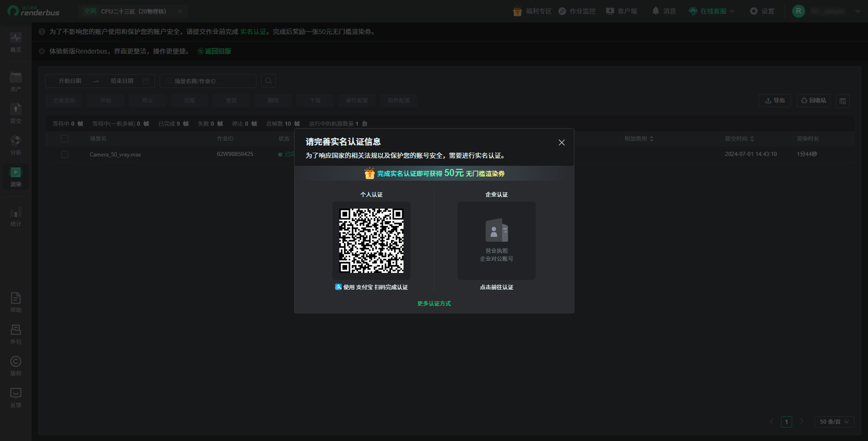The image size is (868, 441).
Task: Select the 个人认证 heading
Action: pyautogui.click(x=371, y=195)
